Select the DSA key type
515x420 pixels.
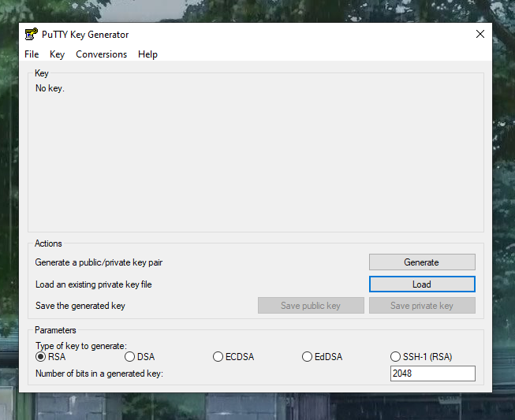(x=140, y=357)
